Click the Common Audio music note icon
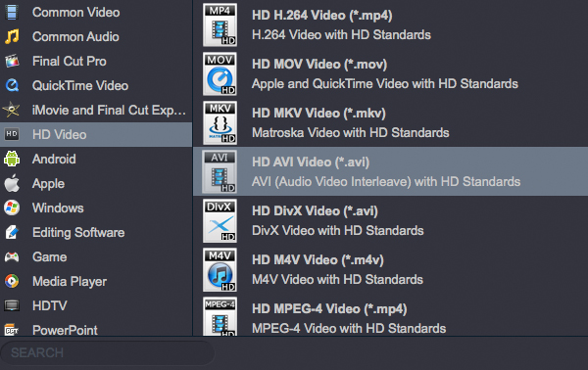588x370 pixels. (x=12, y=36)
